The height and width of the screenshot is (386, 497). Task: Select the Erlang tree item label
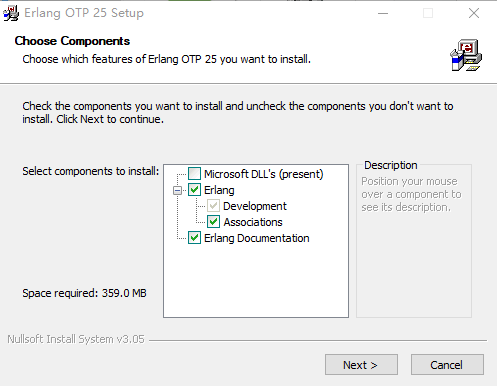pyautogui.click(x=219, y=190)
